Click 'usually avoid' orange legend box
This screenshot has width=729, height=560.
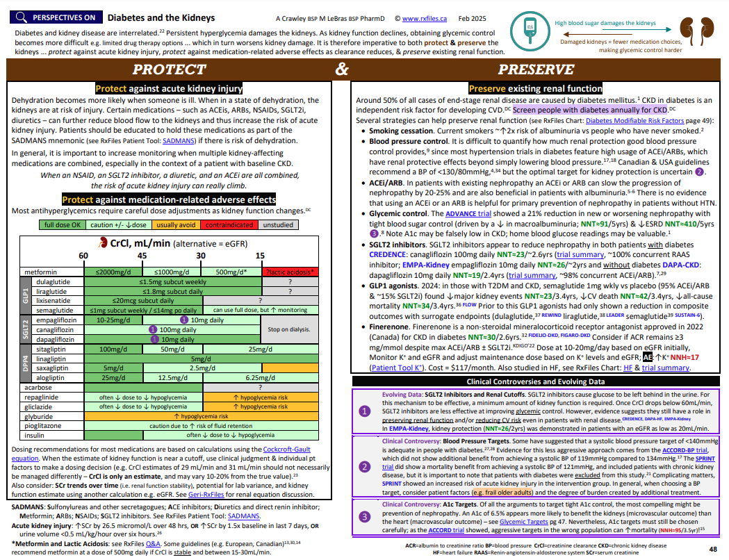(x=176, y=225)
